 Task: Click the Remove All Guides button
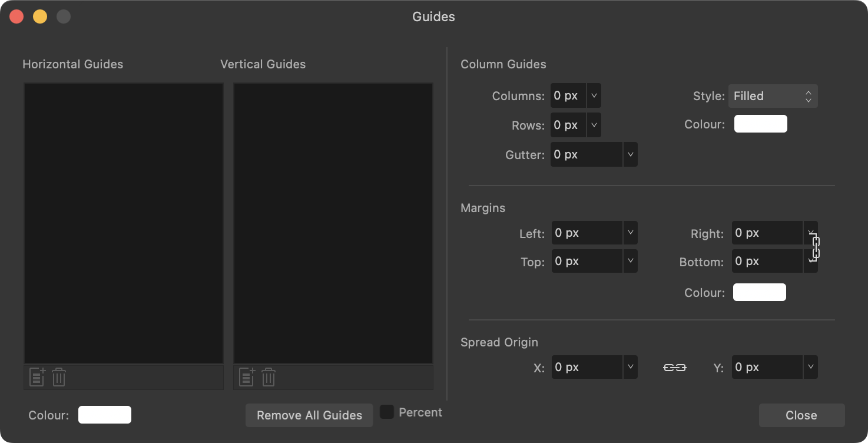(309, 415)
